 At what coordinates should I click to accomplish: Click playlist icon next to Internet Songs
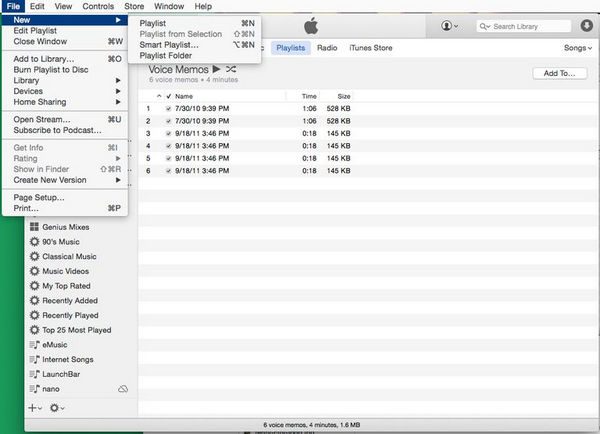(x=34, y=359)
